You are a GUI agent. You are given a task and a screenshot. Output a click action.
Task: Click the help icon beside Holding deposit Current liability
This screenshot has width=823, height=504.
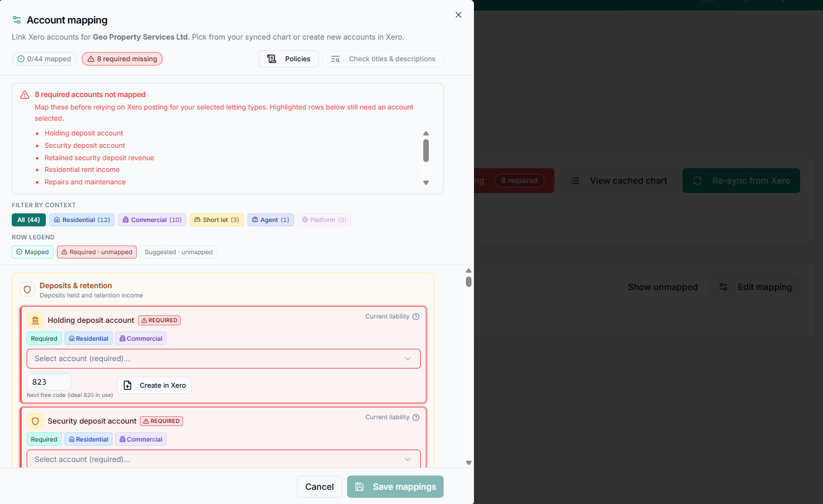pos(416,317)
